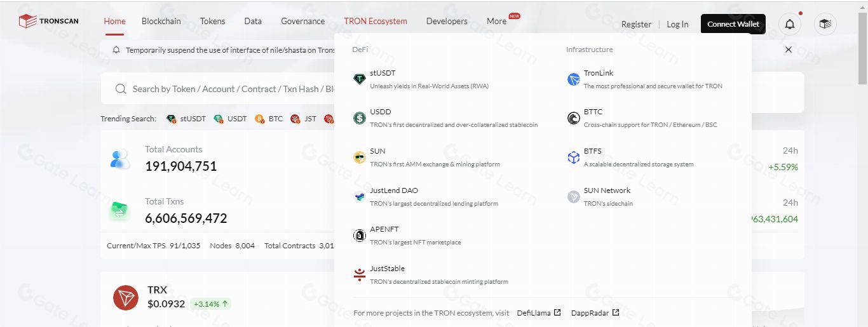Dismiss the announcement banner with X

point(789,50)
